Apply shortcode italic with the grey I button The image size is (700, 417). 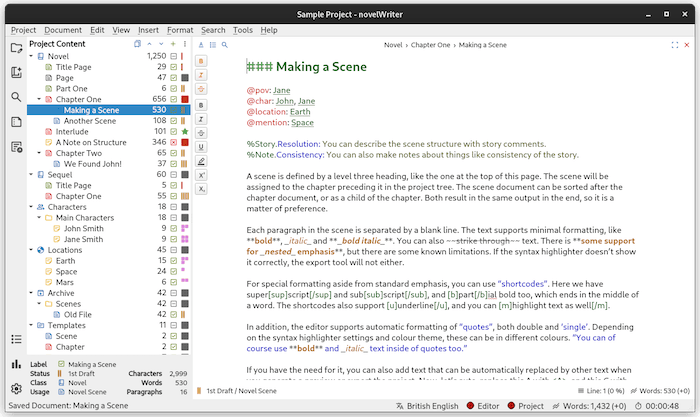point(201,119)
